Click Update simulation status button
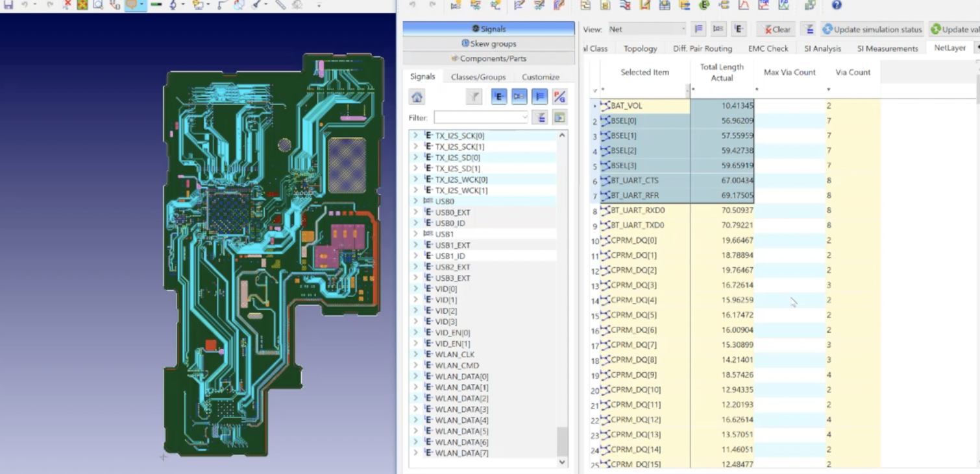The height and width of the screenshot is (474, 980). point(872,29)
